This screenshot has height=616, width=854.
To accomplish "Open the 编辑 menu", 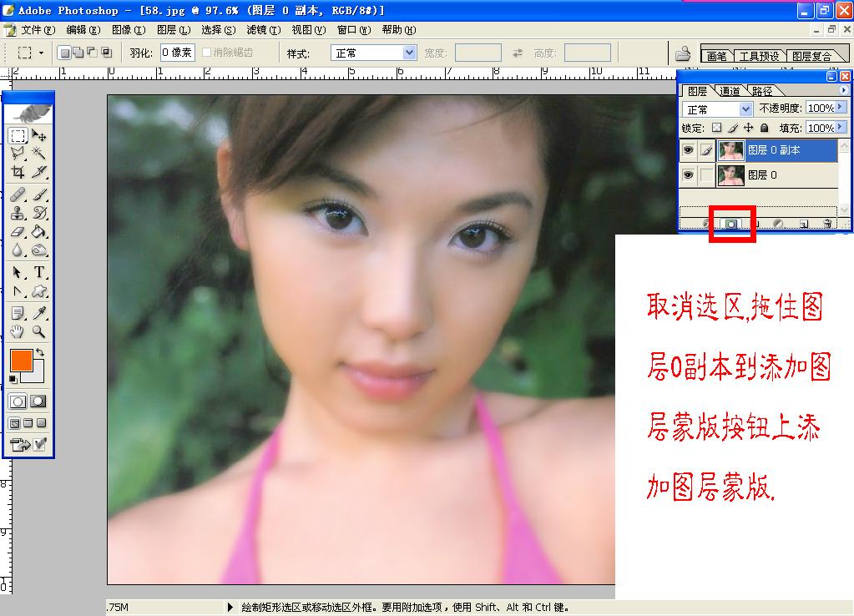I will [x=83, y=30].
